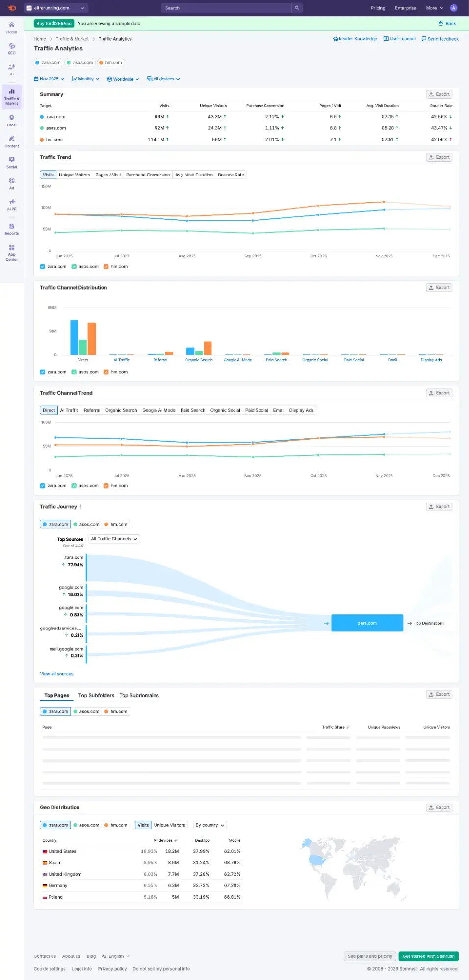Switch to the Top Subdomains tab
Viewport: 469px width, 980px height.
click(139, 695)
